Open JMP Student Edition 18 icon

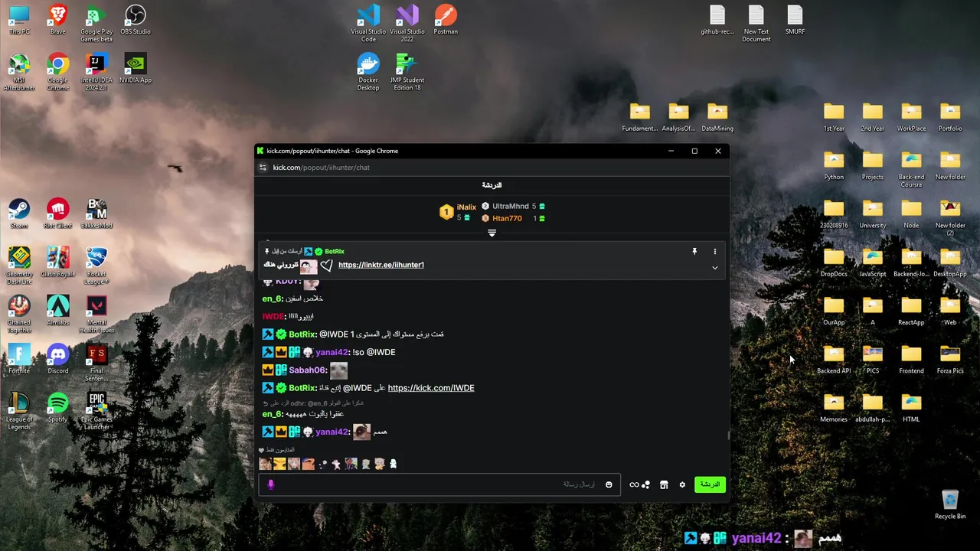407,72
